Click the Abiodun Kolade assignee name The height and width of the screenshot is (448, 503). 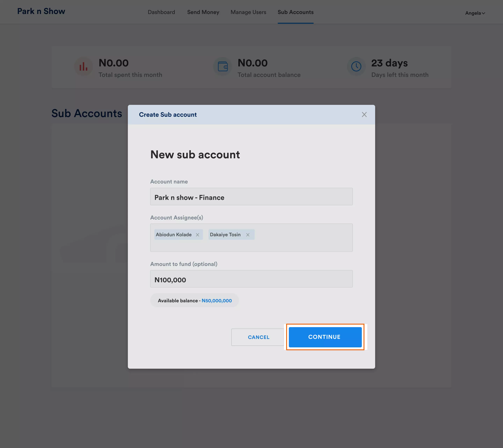[x=173, y=235]
